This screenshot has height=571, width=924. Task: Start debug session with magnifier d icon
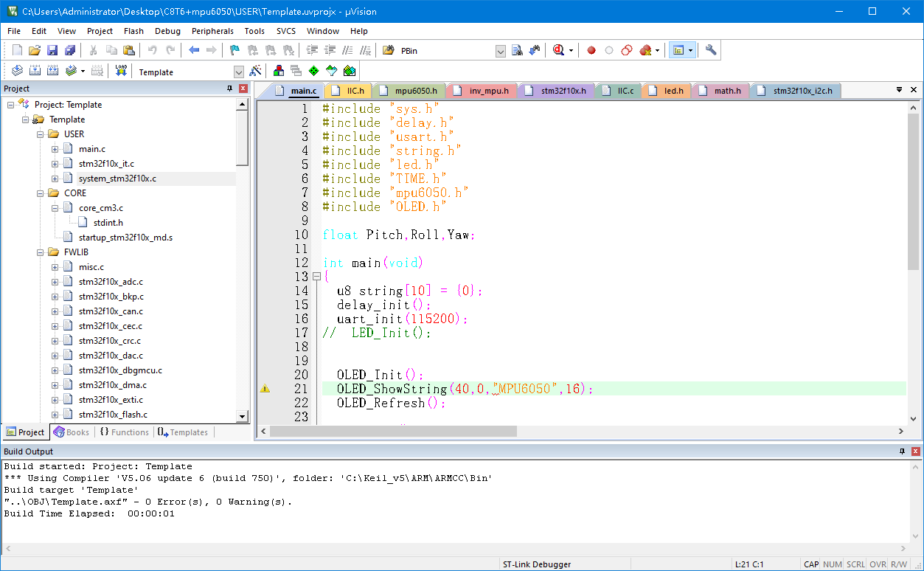tap(558, 50)
